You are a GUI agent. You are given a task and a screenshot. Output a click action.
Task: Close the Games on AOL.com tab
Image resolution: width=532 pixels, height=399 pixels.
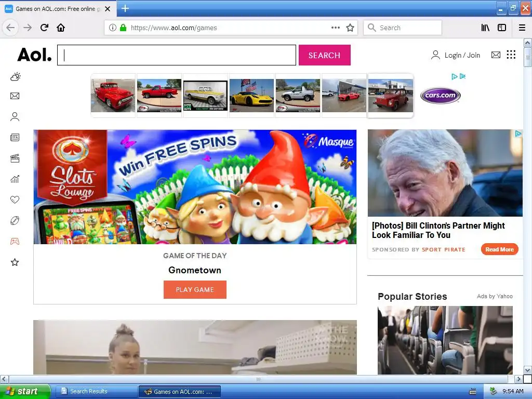tap(108, 9)
